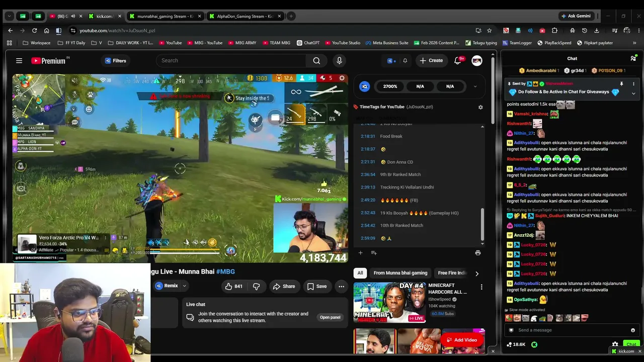Share the video
Viewport: 644px width, 362px height.
pos(284,287)
